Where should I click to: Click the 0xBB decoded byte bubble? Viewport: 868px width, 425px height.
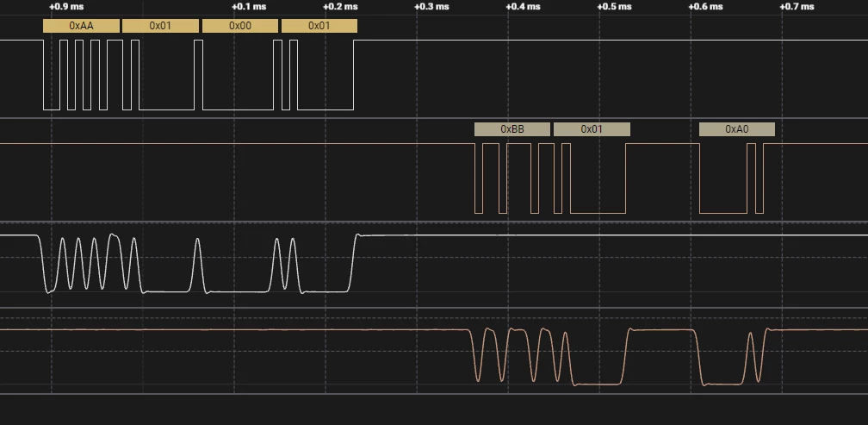pos(512,129)
